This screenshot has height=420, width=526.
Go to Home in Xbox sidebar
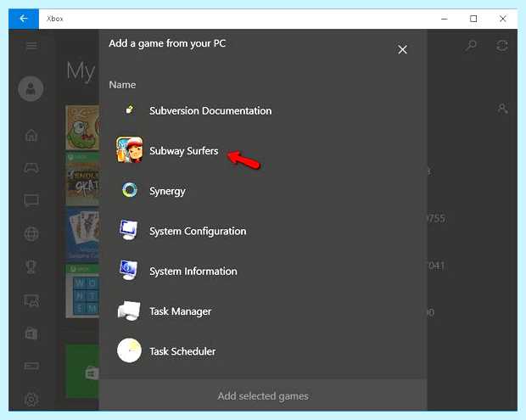click(31, 135)
